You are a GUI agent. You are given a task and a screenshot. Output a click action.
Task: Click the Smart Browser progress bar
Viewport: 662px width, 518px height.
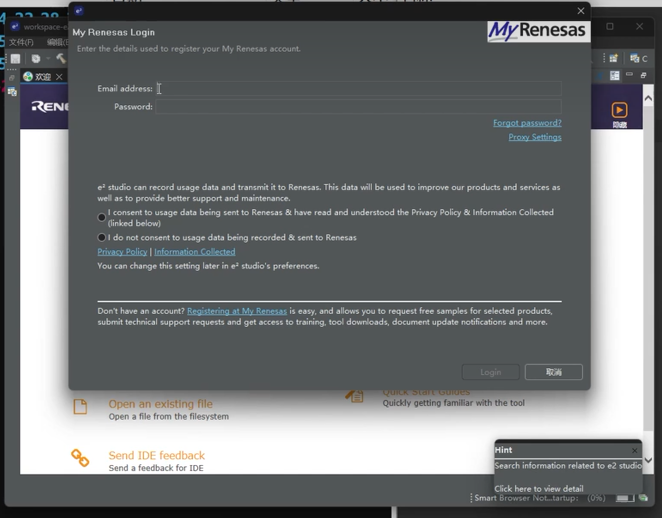(x=624, y=498)
